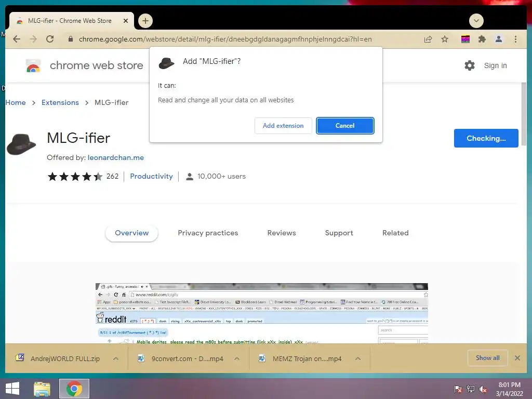This screenshot has height=399, width=532.
Task: Close the MLG-ifier tab
Action: [126, 21]
